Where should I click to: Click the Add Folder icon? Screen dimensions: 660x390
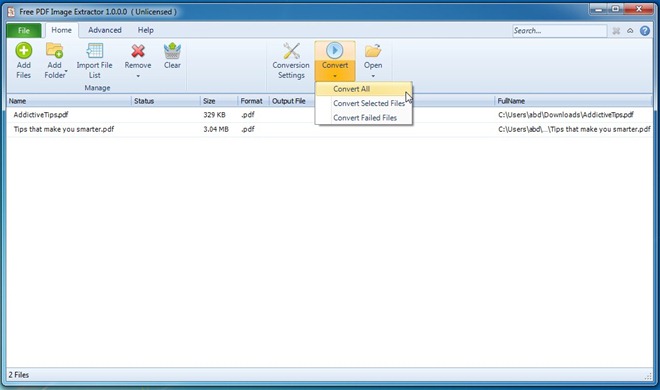(x=54, y=51)
